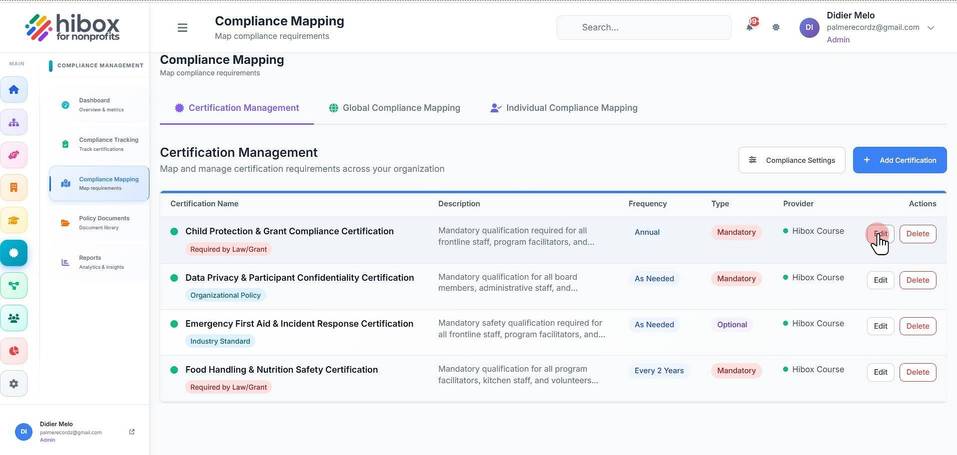Delete the Emergency First Aid certification

point(917,326)
